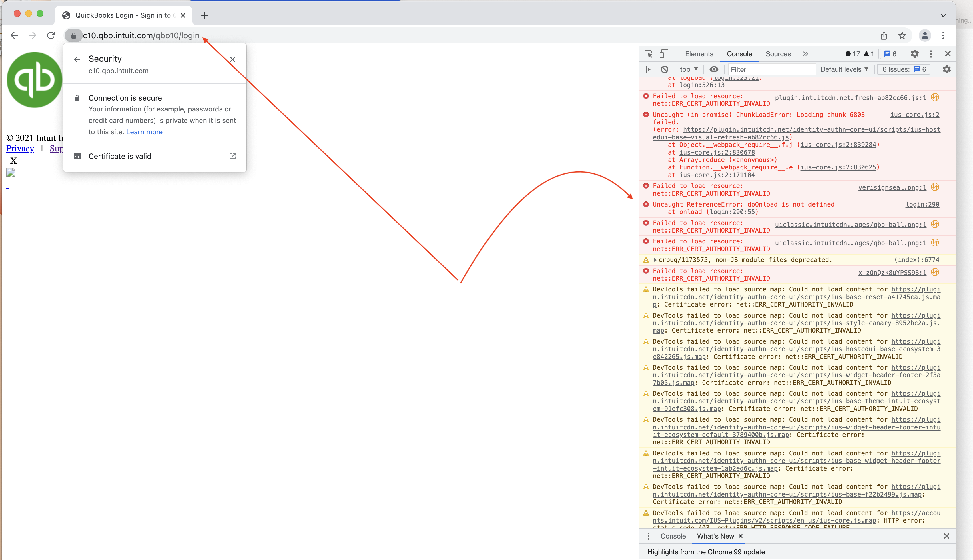Switch to the Sources tab
The height and width of the screenshot is (560, 973).
coord(778,54)
